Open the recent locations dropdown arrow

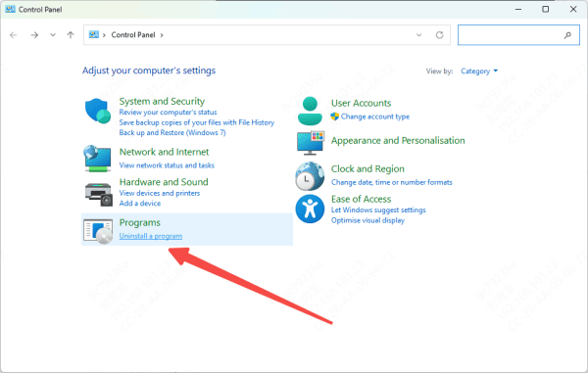tap(53, 35)
